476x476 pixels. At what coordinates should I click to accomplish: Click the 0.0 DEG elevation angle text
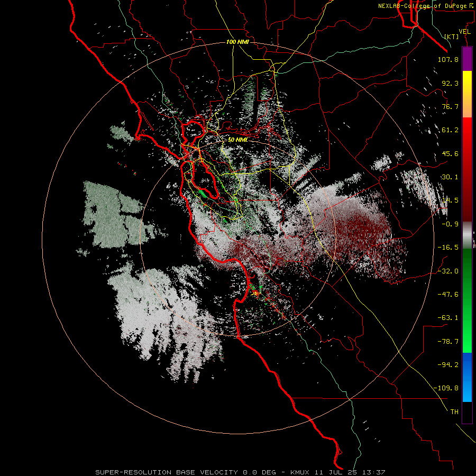[259, 472]
